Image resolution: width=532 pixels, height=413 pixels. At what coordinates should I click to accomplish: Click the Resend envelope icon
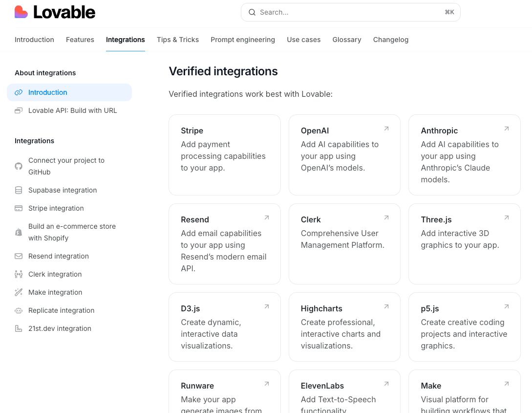pyautogui.click(x=18, y=256)
